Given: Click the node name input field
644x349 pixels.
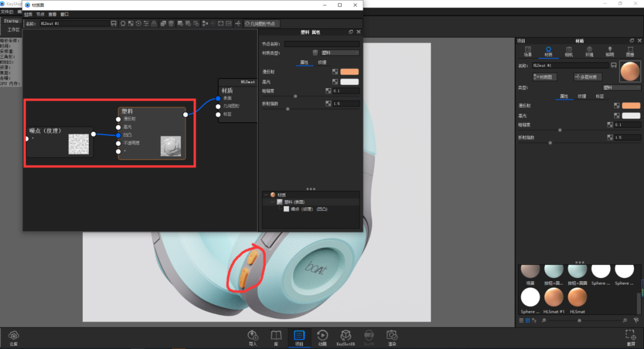Looking at the screenshot, I should click(321, 44).
